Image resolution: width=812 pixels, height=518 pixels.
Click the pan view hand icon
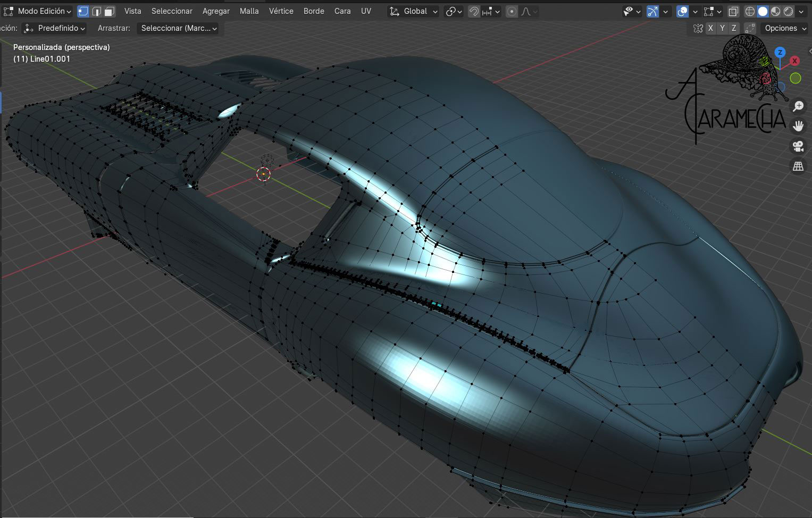[798, 126]
